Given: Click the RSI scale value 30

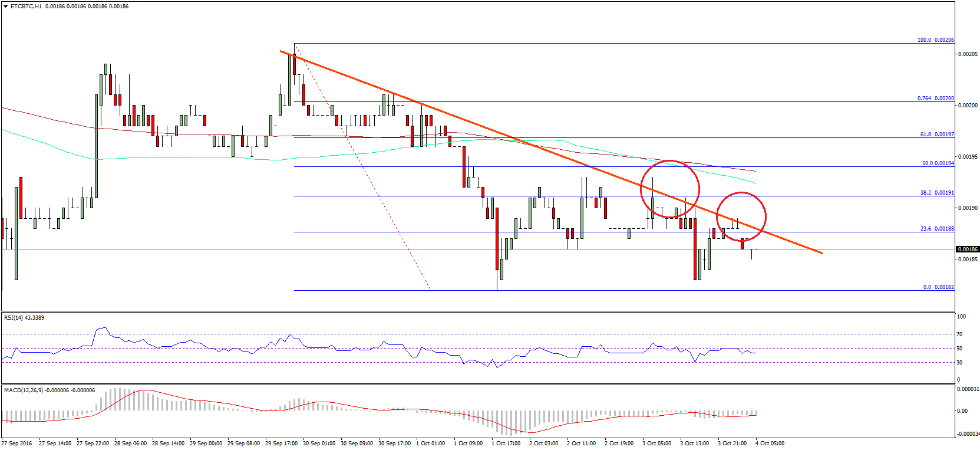Looking at the screenshot, I should (x=960, y=363).
